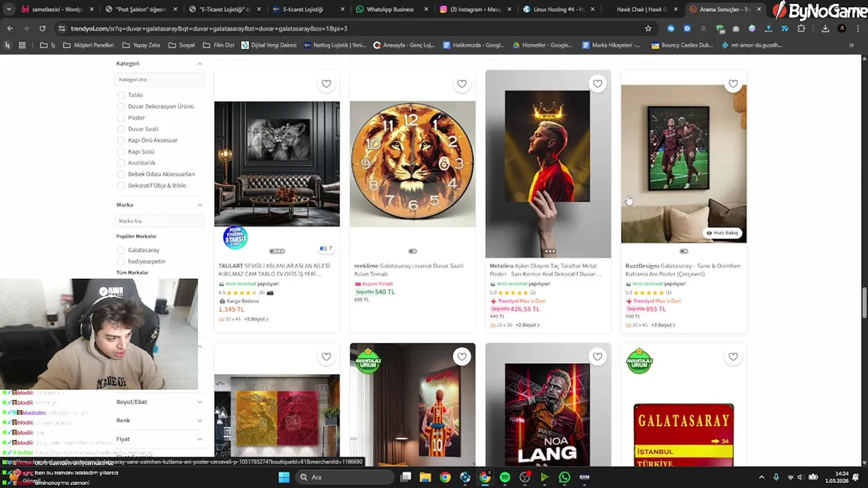Check Dekoratif Obje & Biblo filter
868x488 pixels.
coord(121,186)
